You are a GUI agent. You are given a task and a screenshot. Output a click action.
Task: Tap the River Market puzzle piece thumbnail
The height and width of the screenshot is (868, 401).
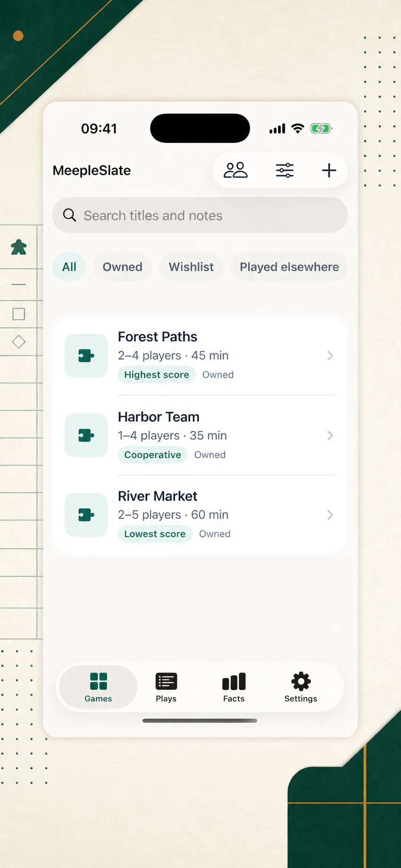click(x=86, y=515)
